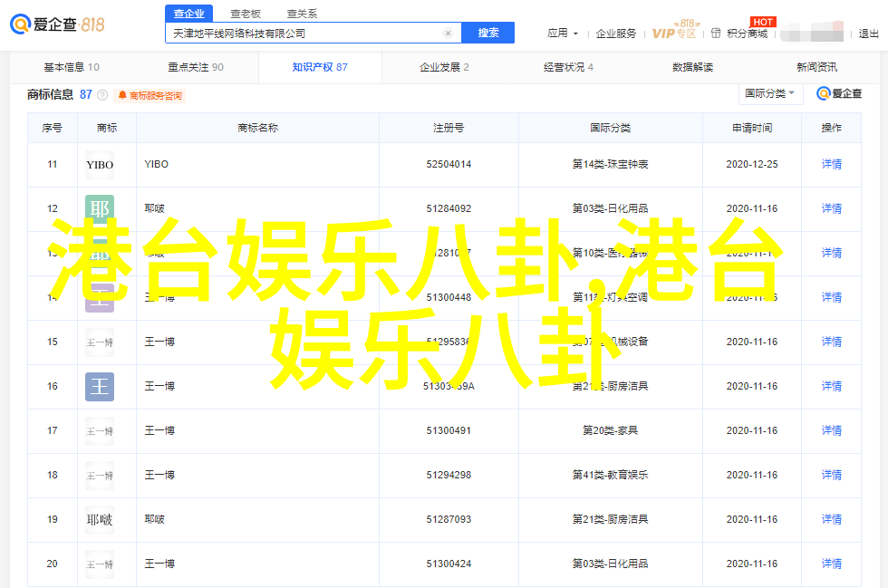Click the 商标信息 section heading
Image resolution: width=888 pixels, height=588 pixels.
(51, 94)
